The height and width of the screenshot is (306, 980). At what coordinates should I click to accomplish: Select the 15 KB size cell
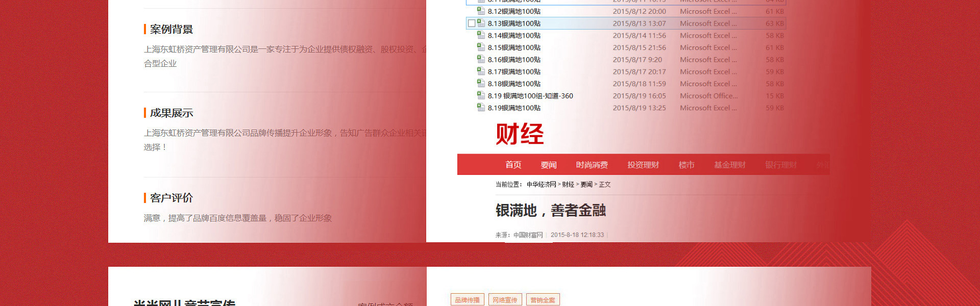[x=774, y=96]
